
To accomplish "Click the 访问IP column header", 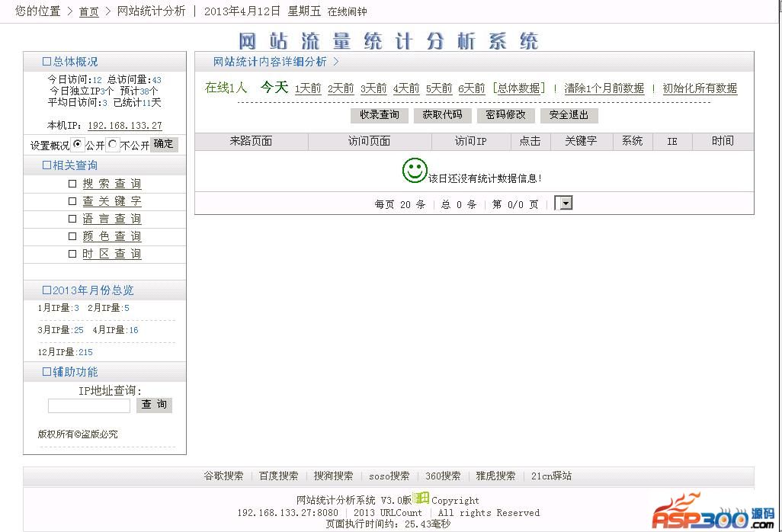I will click(x=470, y=142).
